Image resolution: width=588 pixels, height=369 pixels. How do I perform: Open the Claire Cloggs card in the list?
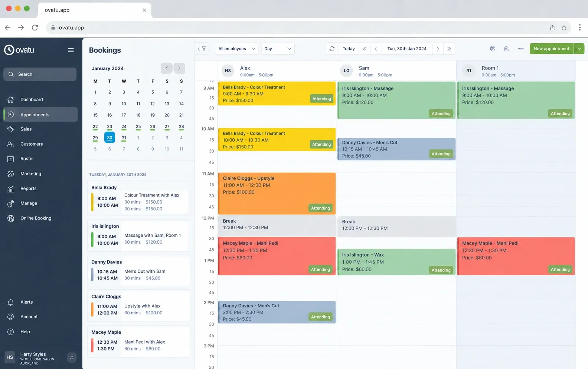(138, 306)
